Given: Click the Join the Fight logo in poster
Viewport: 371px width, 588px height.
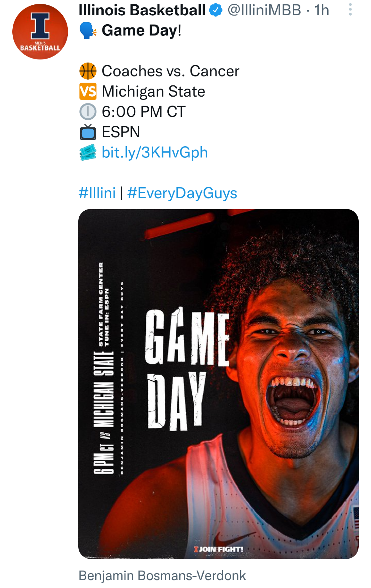Looking at the screenshot, I should pos(218,549).
